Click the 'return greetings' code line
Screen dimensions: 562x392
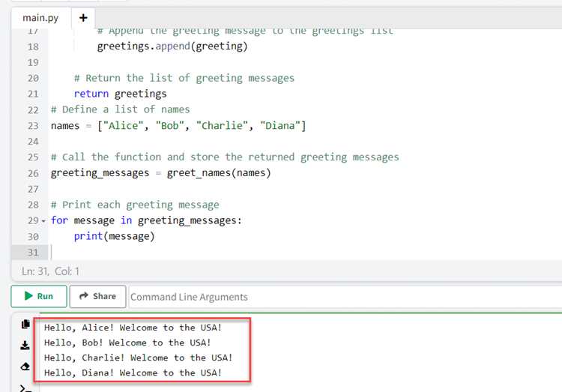[120, 94]
